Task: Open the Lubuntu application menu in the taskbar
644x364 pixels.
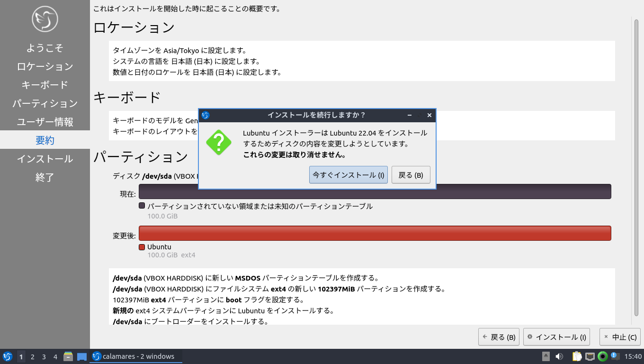Action: coord(8,356)
